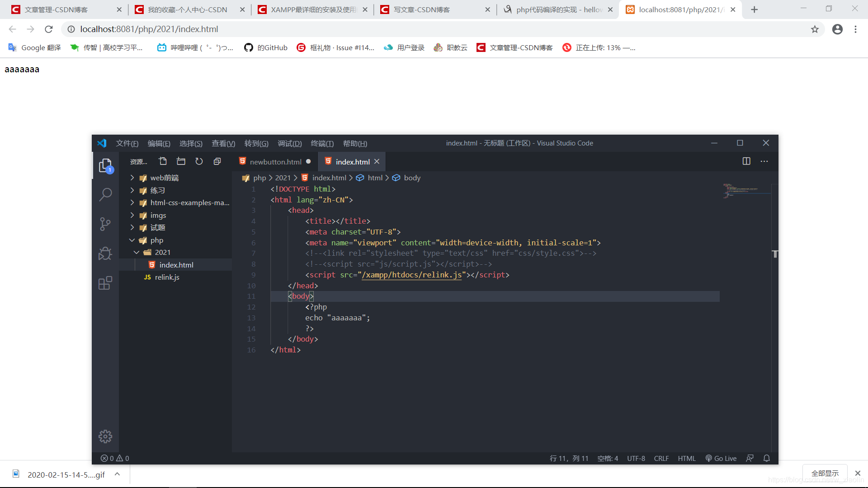868x488 pixels.
Task: Go back in the browser
Action: coord(13,29)
